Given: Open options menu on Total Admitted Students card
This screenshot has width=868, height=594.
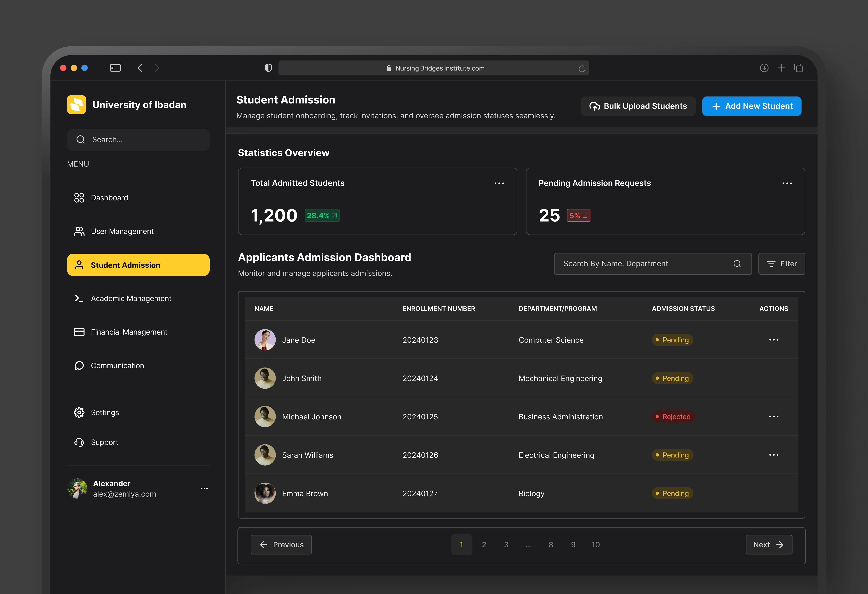Looking at the screenshot, I should point(499,183).
